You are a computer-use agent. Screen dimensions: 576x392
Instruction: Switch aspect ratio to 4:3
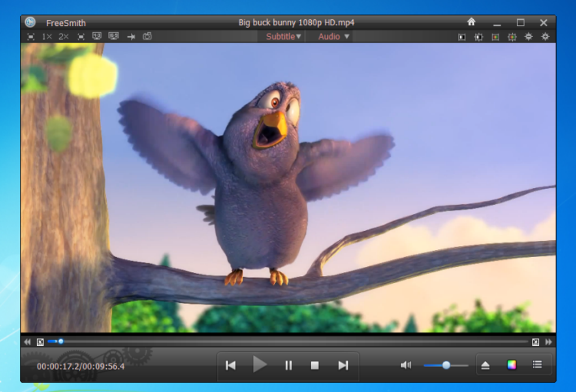tap(97, 36)
